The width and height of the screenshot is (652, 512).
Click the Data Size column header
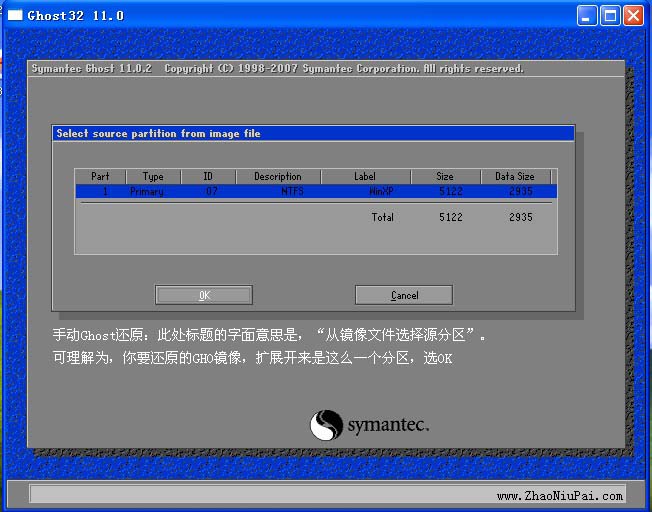coord(515,176)
